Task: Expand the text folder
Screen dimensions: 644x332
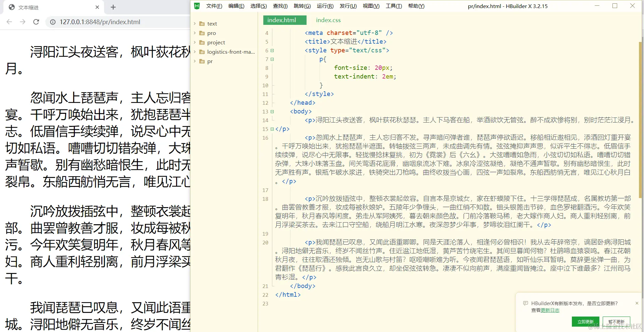Action: 195,23
